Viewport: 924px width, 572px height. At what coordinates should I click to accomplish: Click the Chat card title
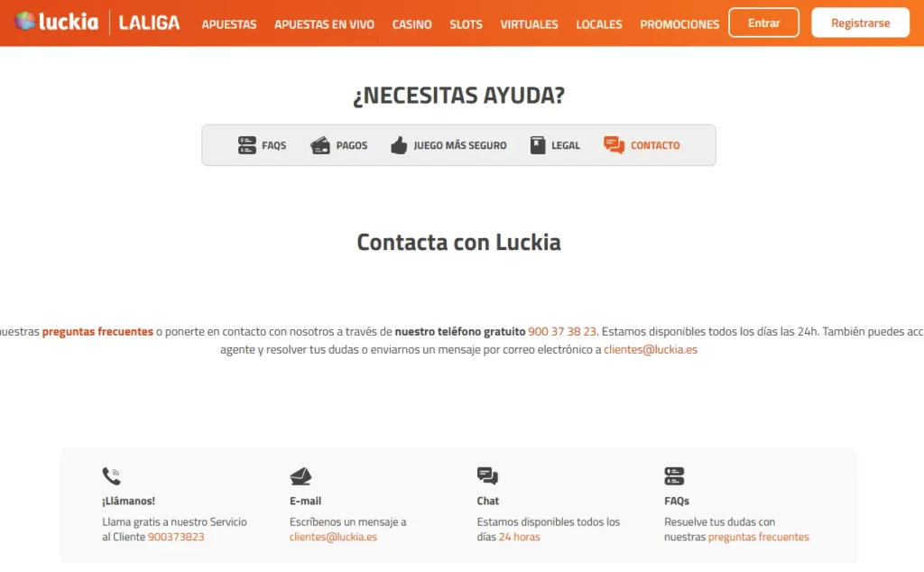click(x=487, y=501)
